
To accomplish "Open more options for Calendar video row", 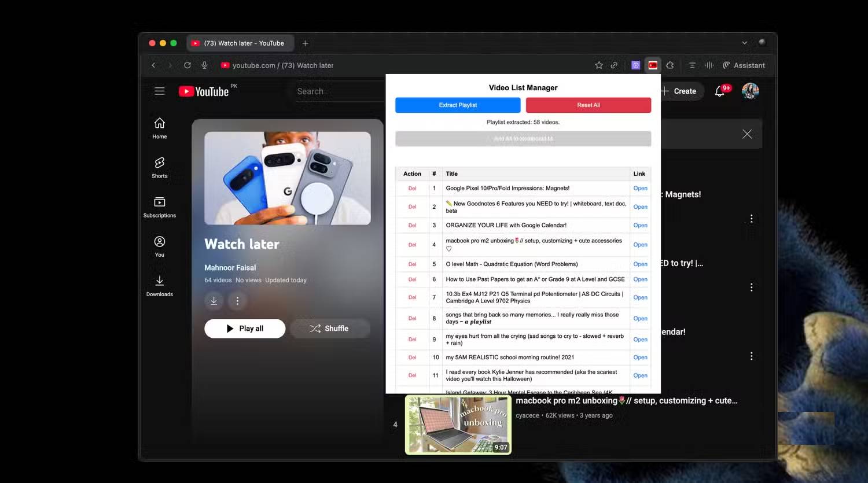I will pyautogui.click(x=751, y=356).
